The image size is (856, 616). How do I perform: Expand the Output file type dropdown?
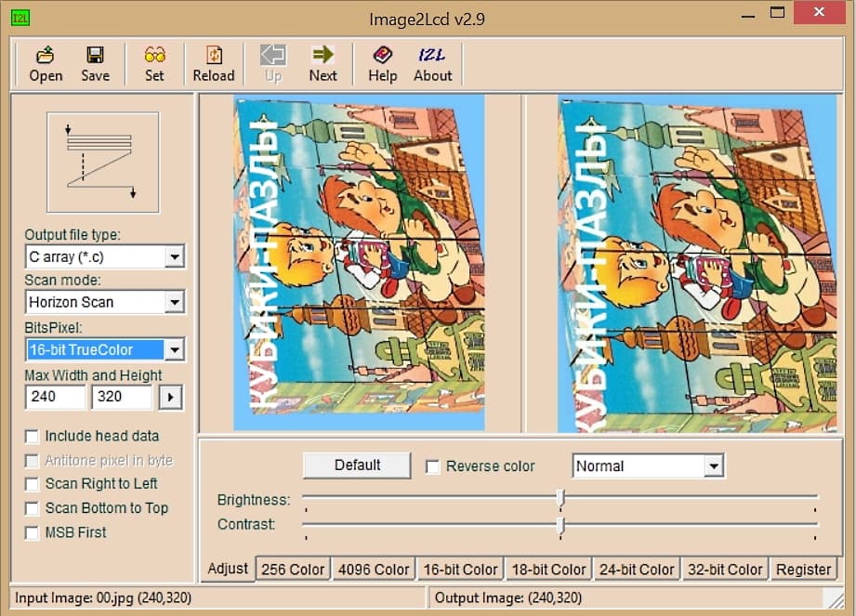pyautogui.click(x=174, y=256)
